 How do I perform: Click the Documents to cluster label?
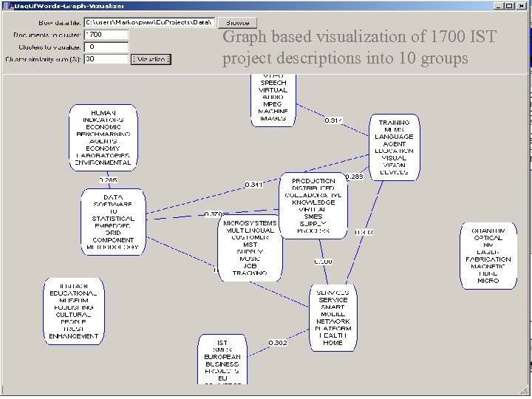point(47,35)
